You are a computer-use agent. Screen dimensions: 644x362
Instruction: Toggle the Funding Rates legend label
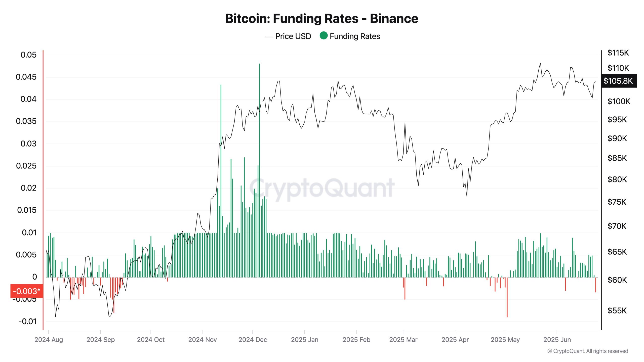[355, 36]
